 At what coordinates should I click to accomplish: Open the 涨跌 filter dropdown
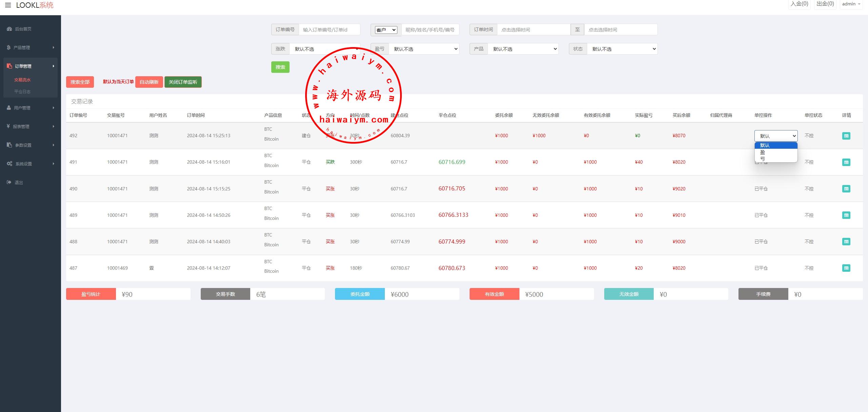(325, 49)
